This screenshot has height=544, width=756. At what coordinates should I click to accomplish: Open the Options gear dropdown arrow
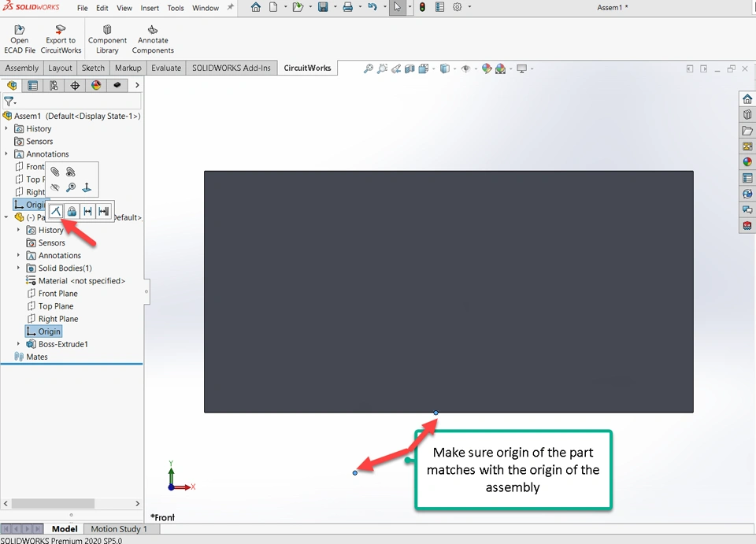469,7
